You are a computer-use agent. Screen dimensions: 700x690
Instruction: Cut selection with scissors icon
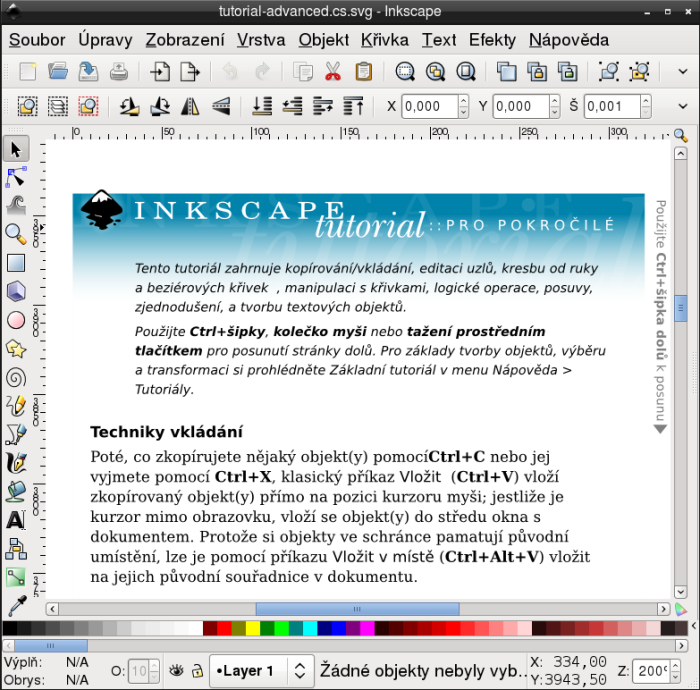coord(333,71)
